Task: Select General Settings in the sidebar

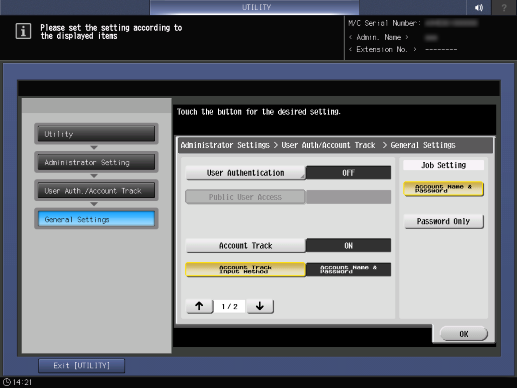Action: coord(96,219)
